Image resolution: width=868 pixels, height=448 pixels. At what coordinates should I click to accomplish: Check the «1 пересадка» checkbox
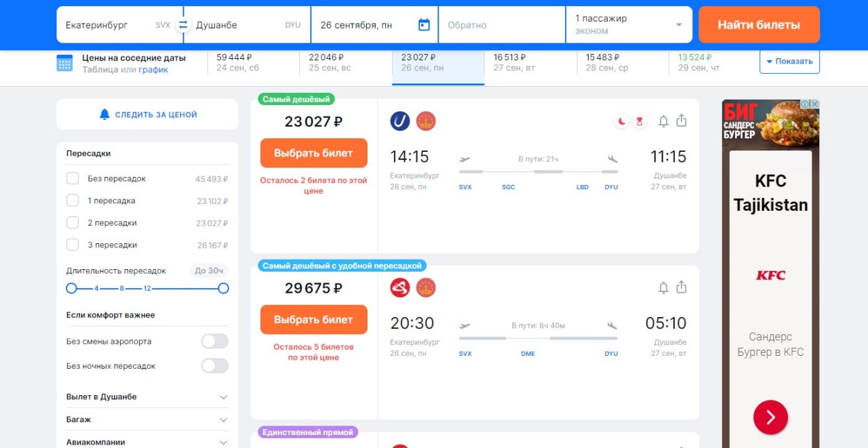click(x=73, y=201)
